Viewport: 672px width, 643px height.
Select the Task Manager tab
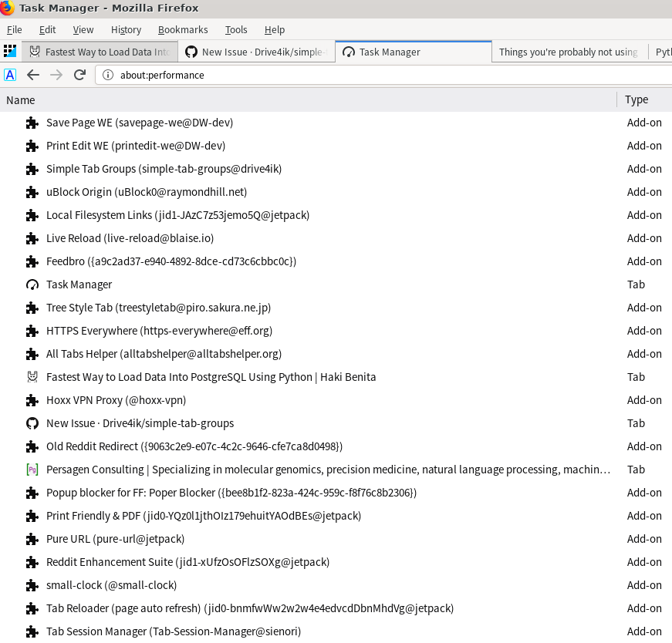[x=414, y=52]
